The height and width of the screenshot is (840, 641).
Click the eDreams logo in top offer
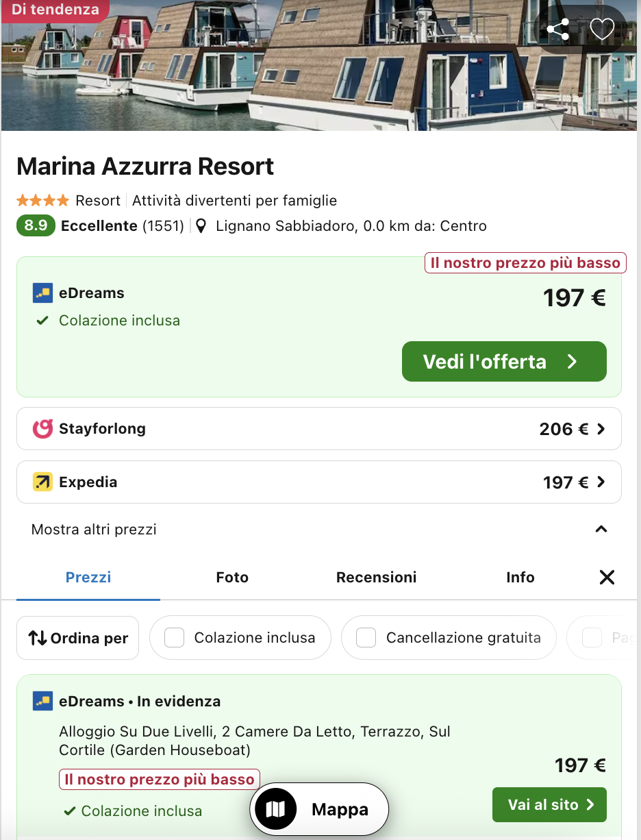coord(42,293)
